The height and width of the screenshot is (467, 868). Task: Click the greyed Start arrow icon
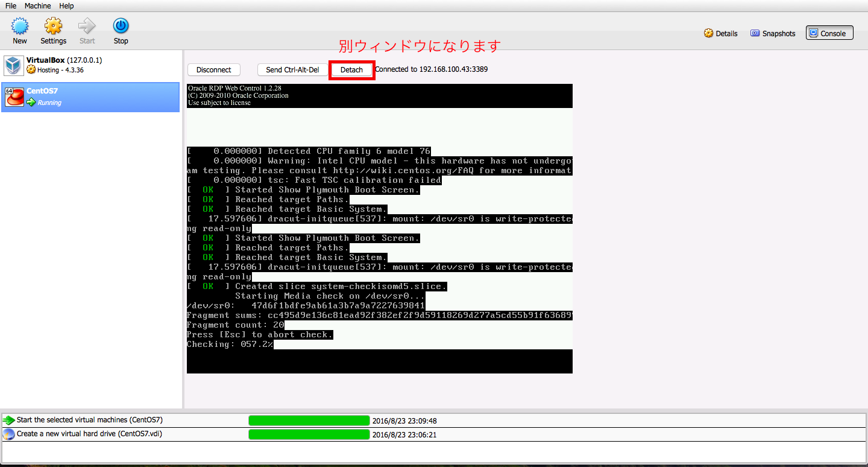point(87,26)
